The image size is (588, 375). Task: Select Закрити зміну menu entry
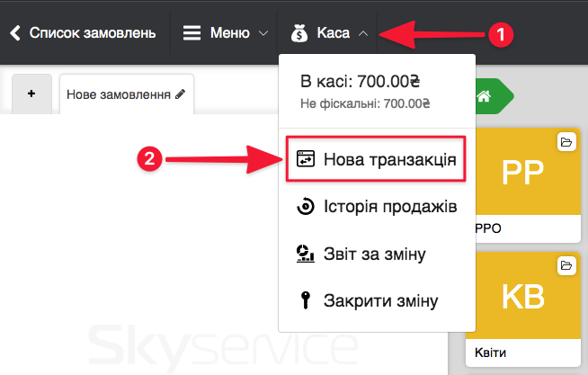381,300
